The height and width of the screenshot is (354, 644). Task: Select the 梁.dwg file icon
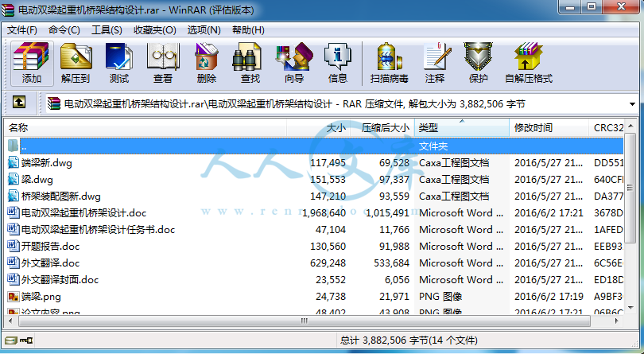pyautogui.click(x=14, y=179)
